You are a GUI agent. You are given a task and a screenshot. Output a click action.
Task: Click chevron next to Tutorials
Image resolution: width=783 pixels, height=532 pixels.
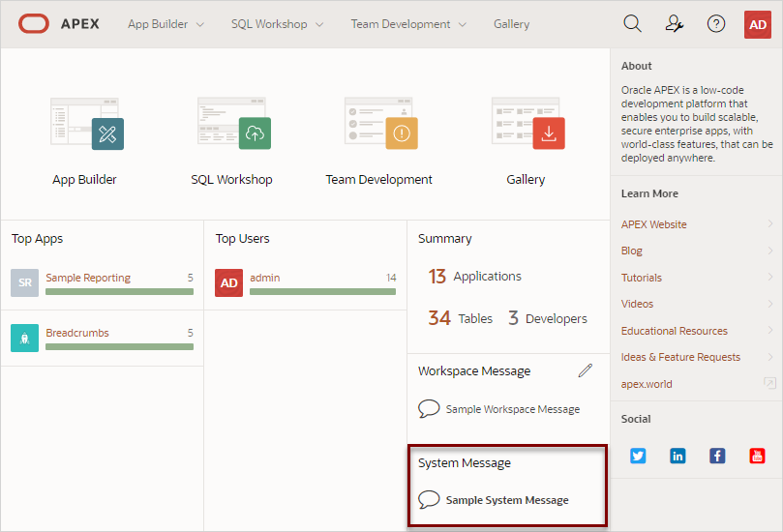[770, 277]
